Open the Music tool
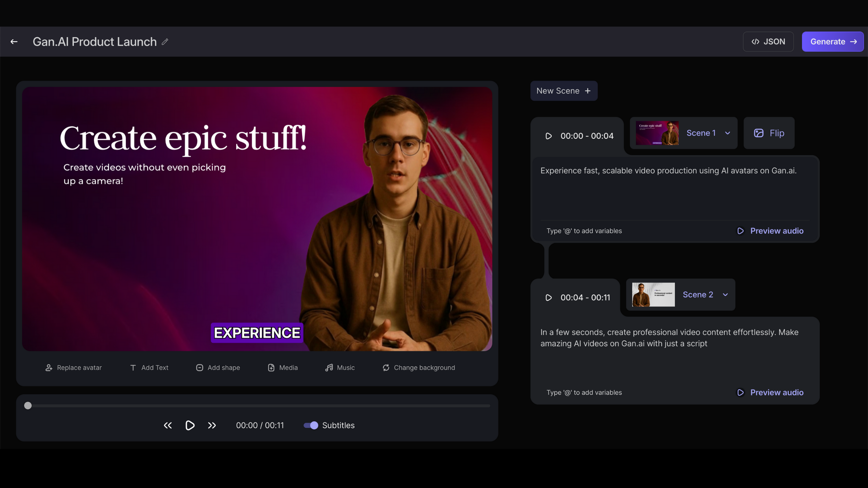This screenshot has width=868, height=488. [x=340, y=367]
